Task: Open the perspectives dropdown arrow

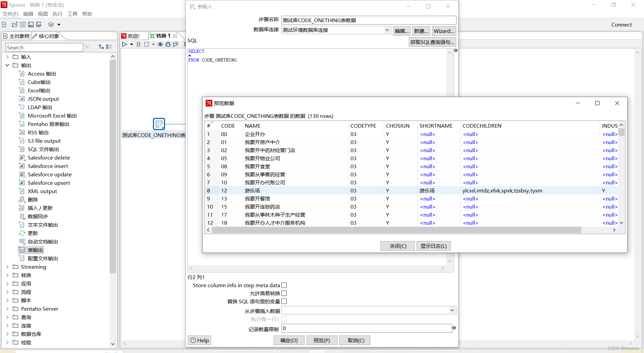Action: (59, 25)
